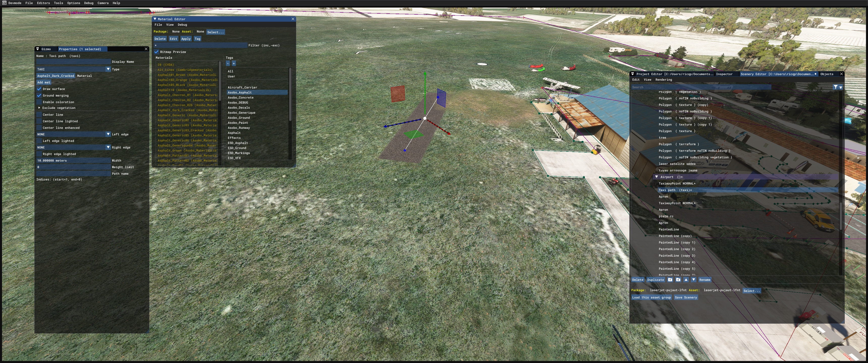Image resolution: width=868 pixels, height=363 pixels.
Task: Select Asobo_Concrete tag
Action: [240, 98]
